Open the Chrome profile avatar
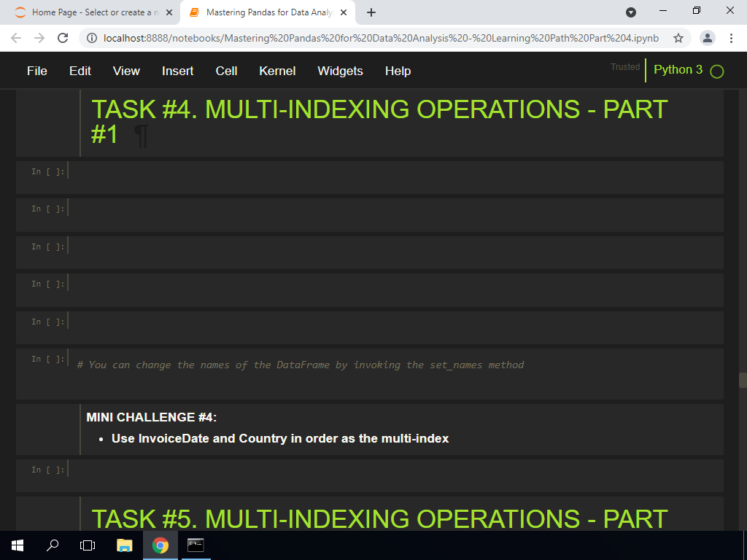Screen dimensions: 747x560 click(708, 38)
